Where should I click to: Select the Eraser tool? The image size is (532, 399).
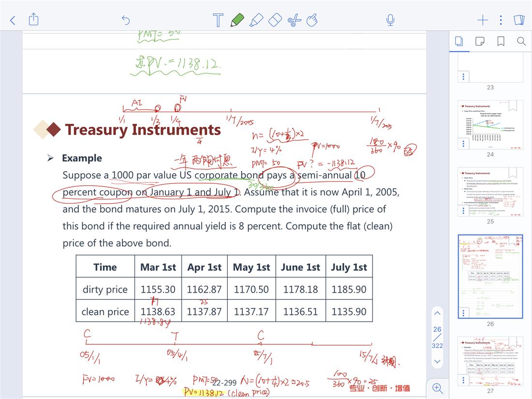coord(274,20)
